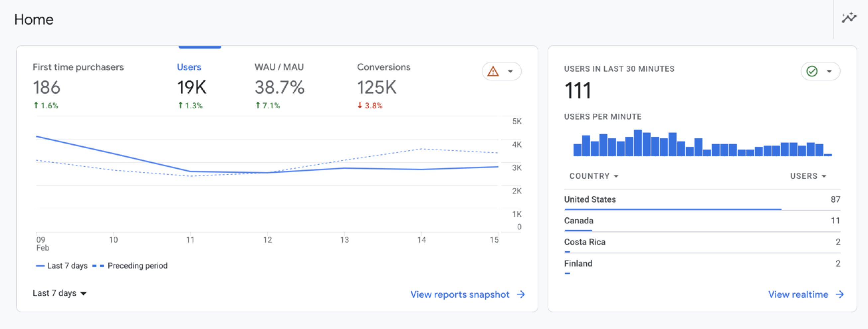The width and height of the screenshot is (868, 329).
Task: Open the View reports snapshot link
Action: [460, 294]
